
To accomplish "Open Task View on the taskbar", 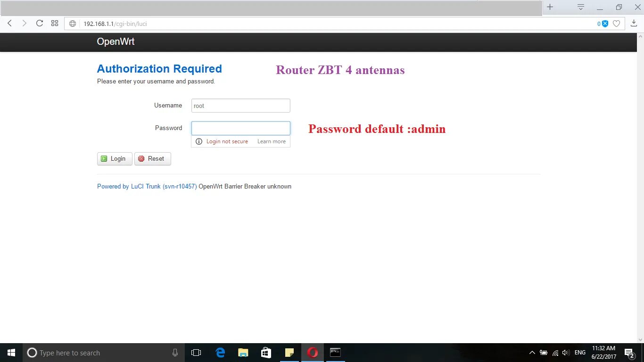I will click(196, 353).
